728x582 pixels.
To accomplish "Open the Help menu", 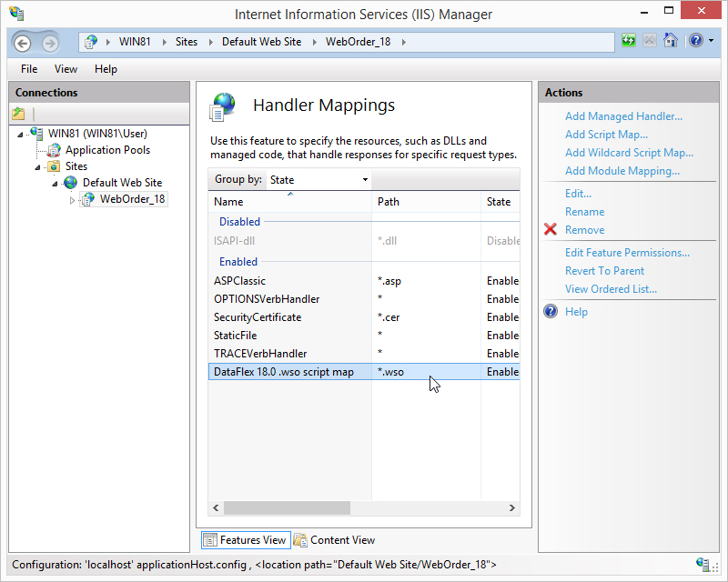I will [x=106, y=69].
